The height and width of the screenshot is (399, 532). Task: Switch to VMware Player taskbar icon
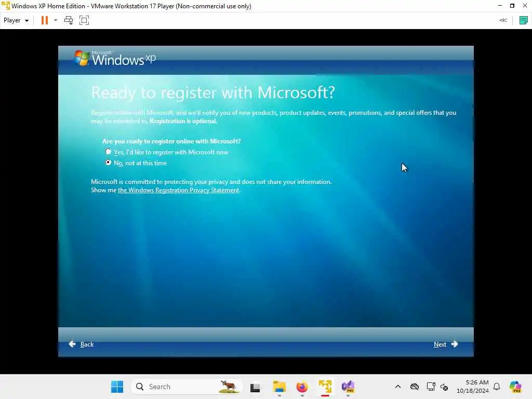point(325,387)
